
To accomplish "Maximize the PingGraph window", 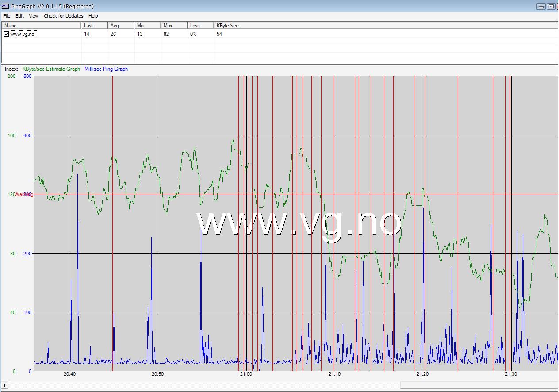I will click(x=551, y=6).
